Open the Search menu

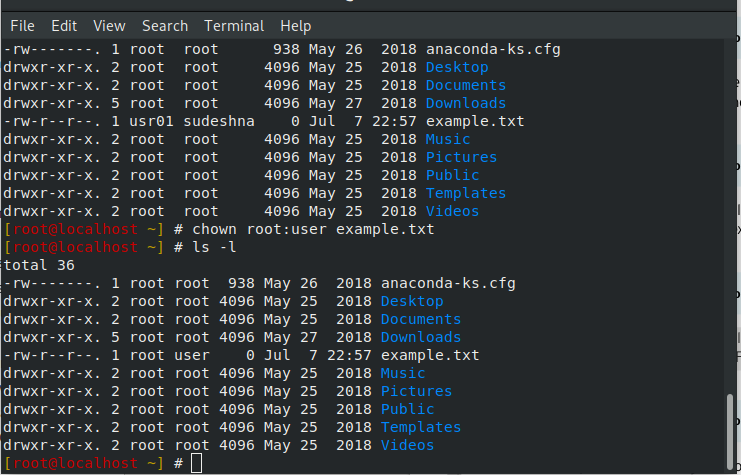(x=165, y=25)
